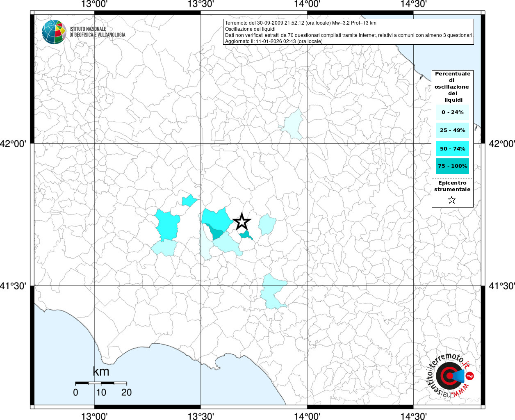Click the legend epicenter star symbol
This screenshot has width=515, height=420.
pyautogui.click(x=452, y=200)
